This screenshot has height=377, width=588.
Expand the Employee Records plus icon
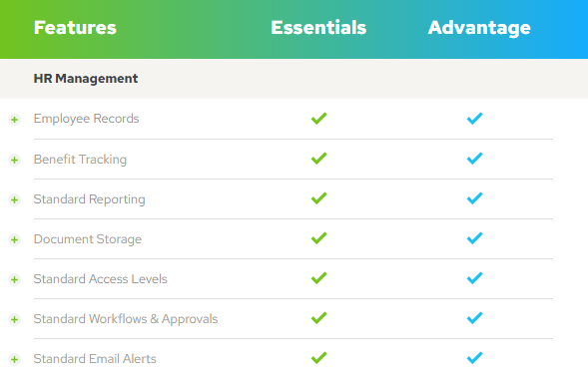[x=14, y=120]
